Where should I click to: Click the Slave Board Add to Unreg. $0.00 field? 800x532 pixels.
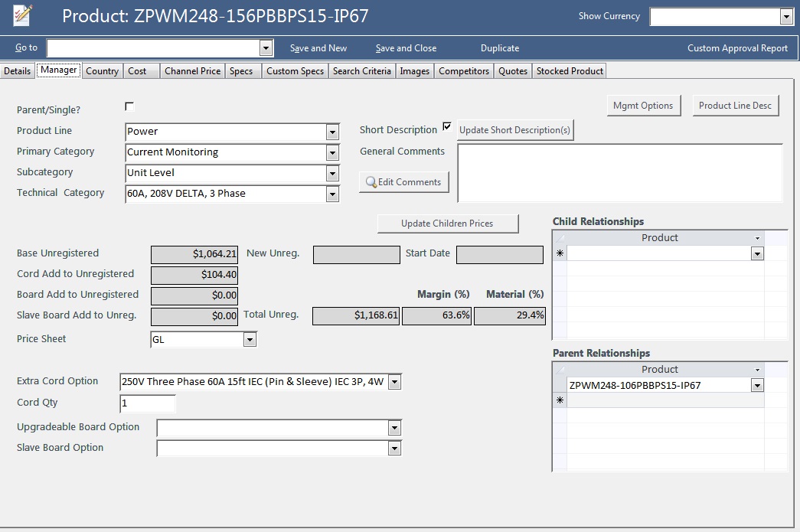point(194,316)
